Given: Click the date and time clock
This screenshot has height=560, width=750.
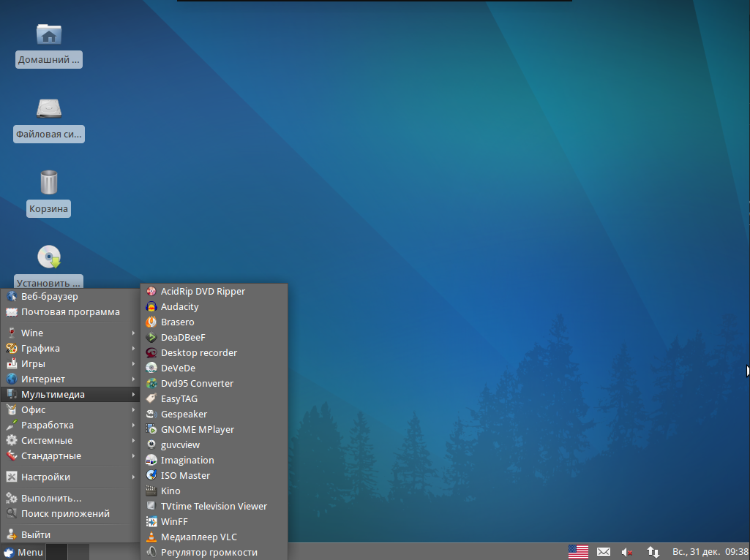Looking at the screenshot, I should [x=710, y=551].
